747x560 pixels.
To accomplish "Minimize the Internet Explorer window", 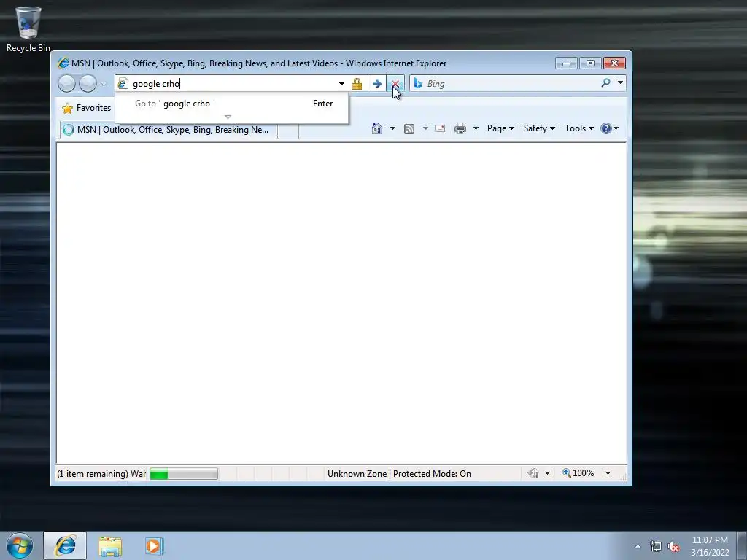I will (x=566, y=63).
